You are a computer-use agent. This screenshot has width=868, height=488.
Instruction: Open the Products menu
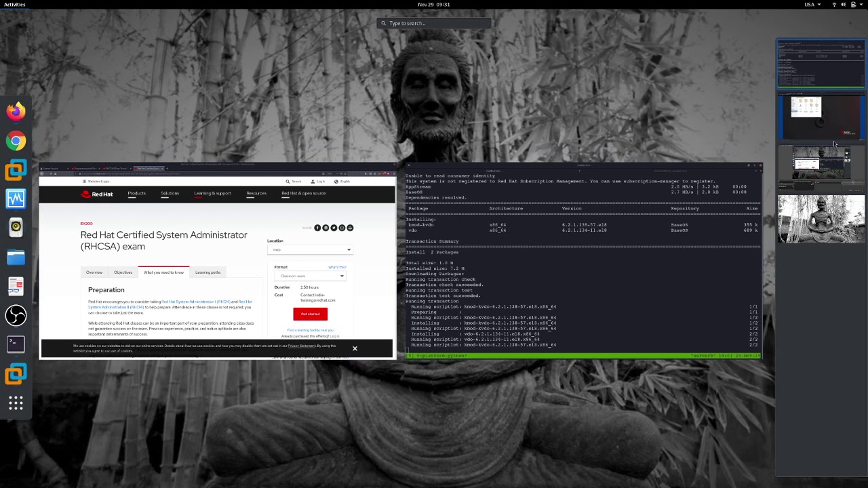click(136, 194)
